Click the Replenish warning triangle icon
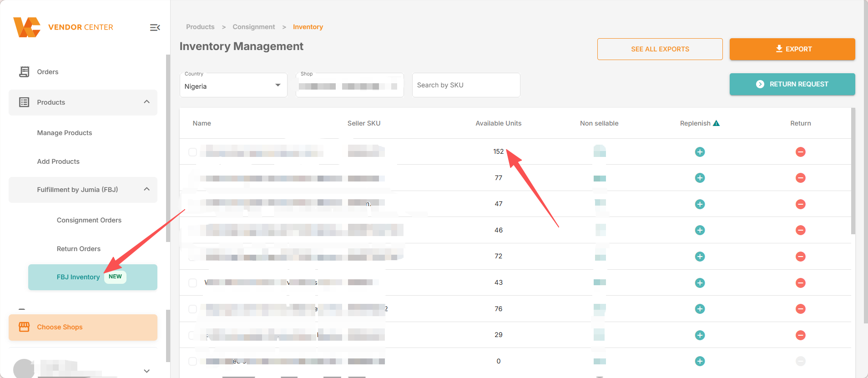The height and width of the screenshot is (378, 868). point(716,123)
